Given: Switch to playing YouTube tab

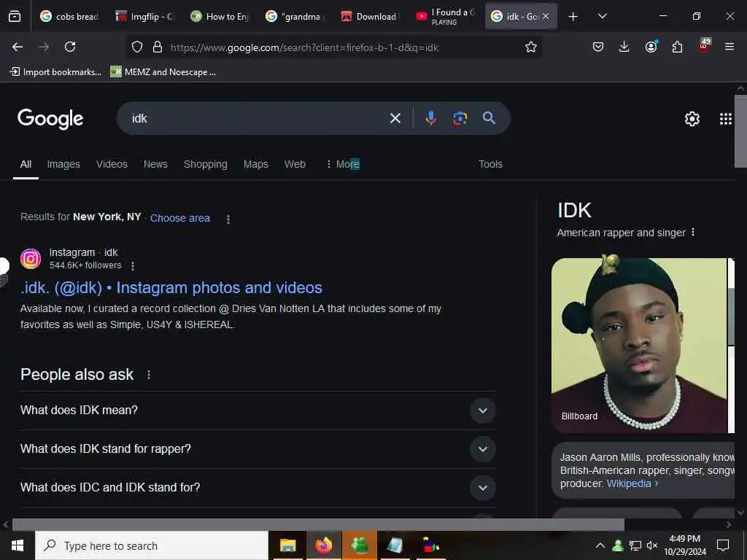Looking at the screenshot, I should pyautogui.click(x=446, y=16).
